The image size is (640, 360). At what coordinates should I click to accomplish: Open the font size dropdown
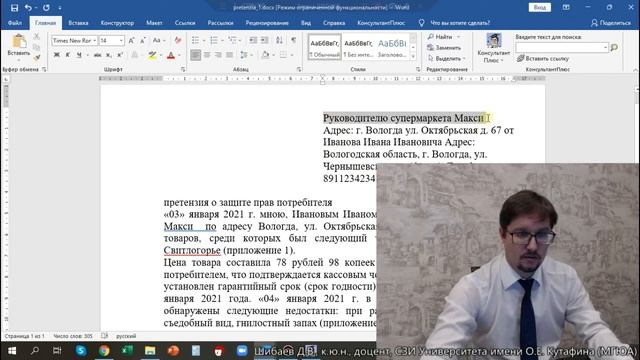click(121, 40)
